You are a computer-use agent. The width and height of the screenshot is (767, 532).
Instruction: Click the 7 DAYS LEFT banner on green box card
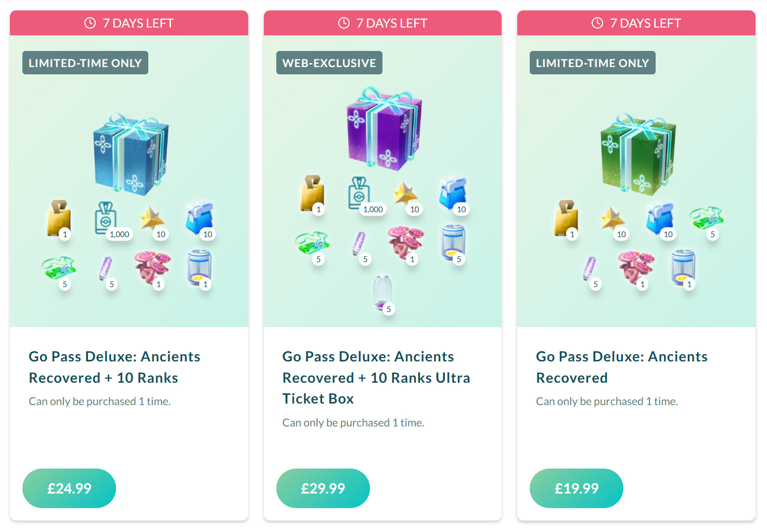coord(636,23)
